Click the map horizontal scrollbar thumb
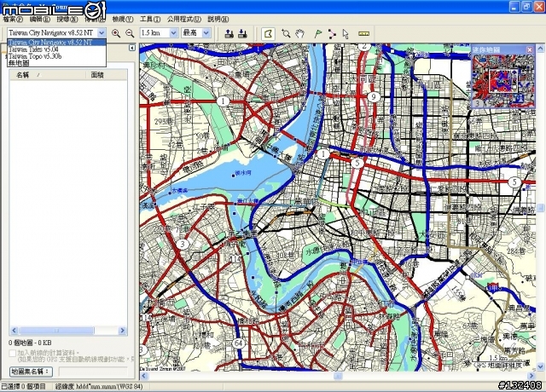This screenshot has width=546, height=392. 338,376
